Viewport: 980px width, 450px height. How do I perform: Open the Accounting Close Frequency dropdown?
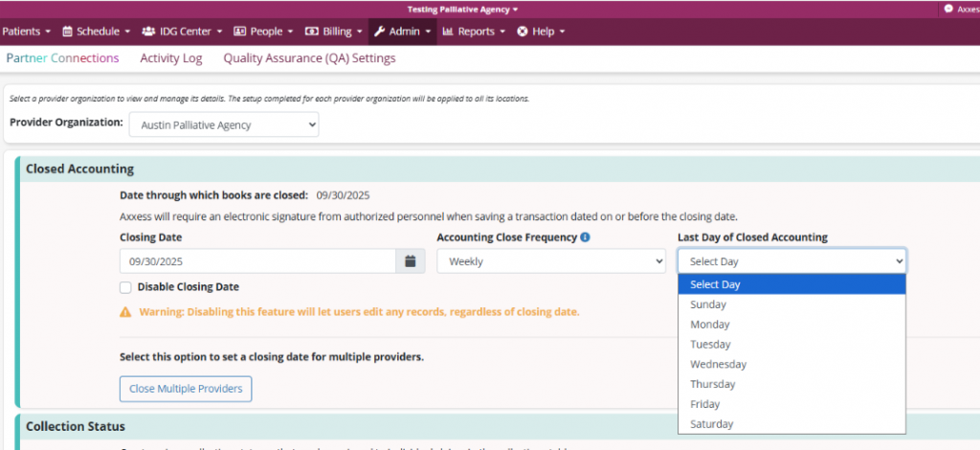[x=550, y=261]
